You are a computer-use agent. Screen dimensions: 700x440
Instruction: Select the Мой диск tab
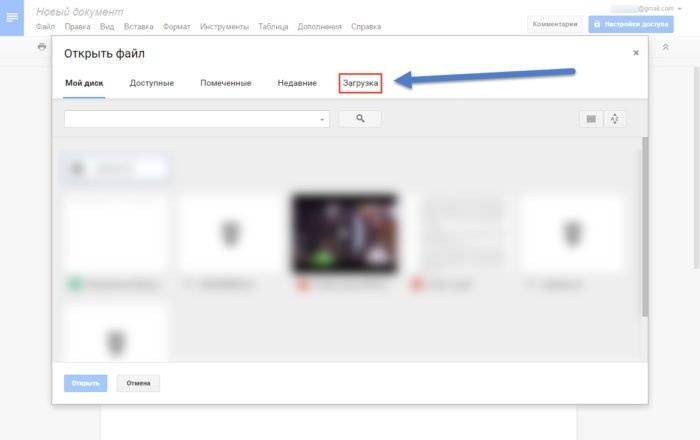pos(84,83)
